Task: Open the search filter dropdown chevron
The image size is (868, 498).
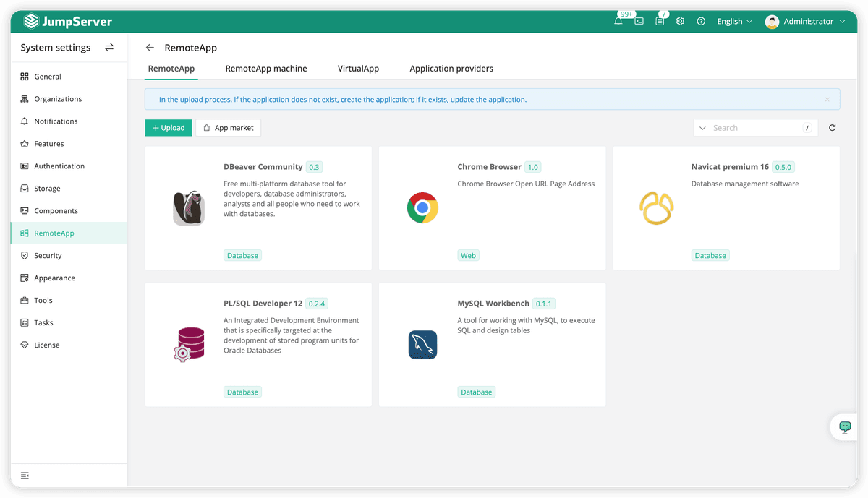Action: pyautogui.click(x=702, y=127)
